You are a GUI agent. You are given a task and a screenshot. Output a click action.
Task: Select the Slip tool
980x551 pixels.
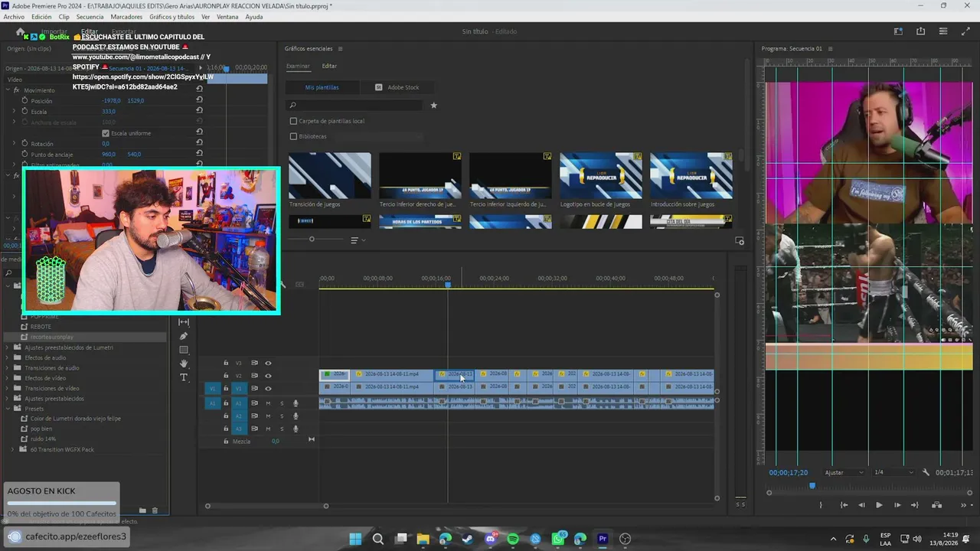pos(184,322)
